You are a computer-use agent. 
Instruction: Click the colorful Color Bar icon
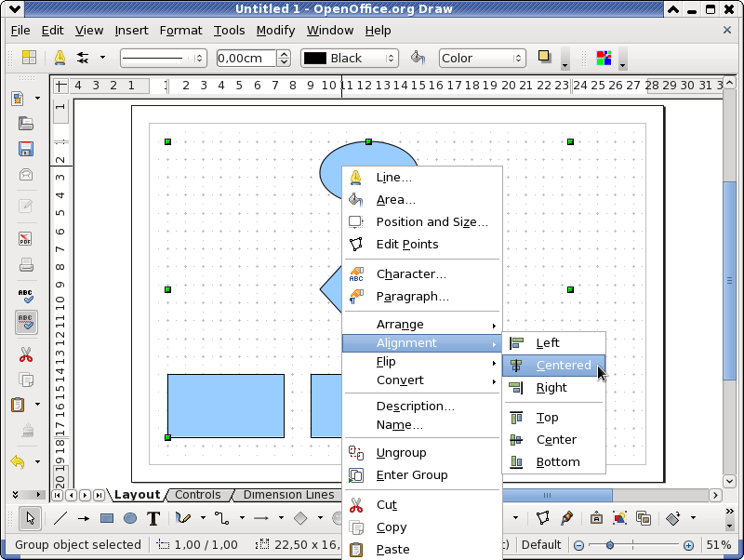click(604, 58)
